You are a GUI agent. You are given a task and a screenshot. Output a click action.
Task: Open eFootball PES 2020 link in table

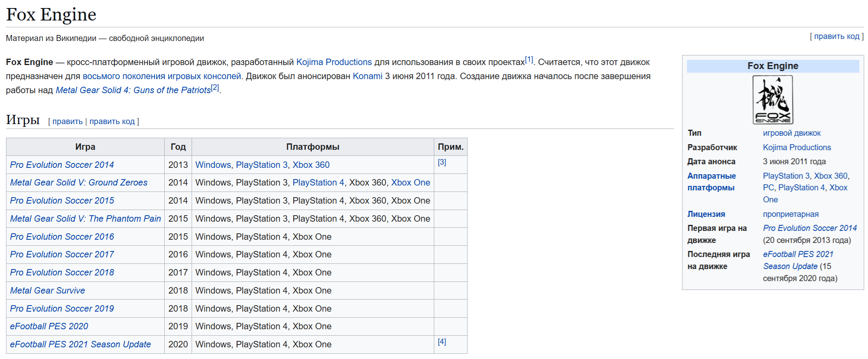[49, 326]
